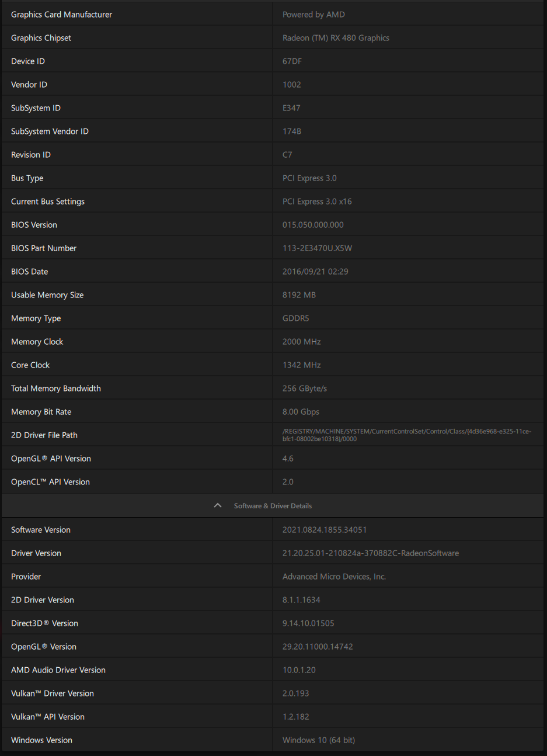The image size is (547, 756).
Task: Click the Software Version number 2021.0824.1855.34051
Action: point(324,530)
